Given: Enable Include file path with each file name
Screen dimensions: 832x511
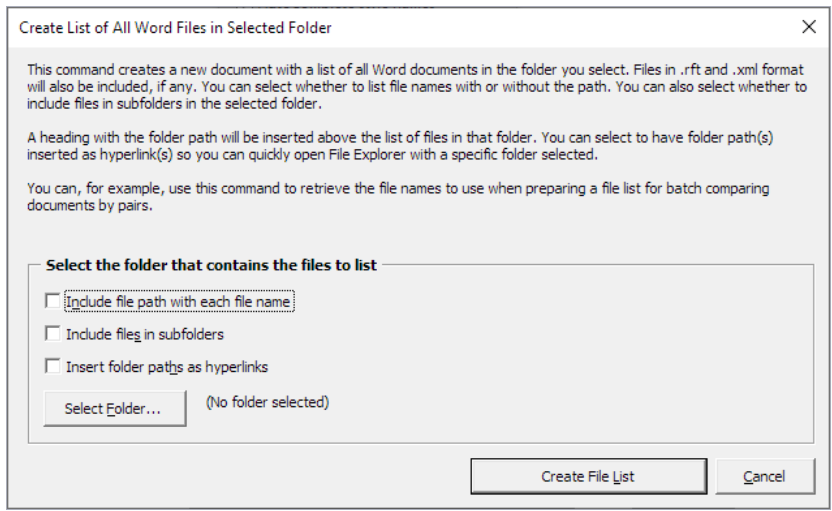Looking at the screenshot, I should pyautogui.click(x=53, y=301).
